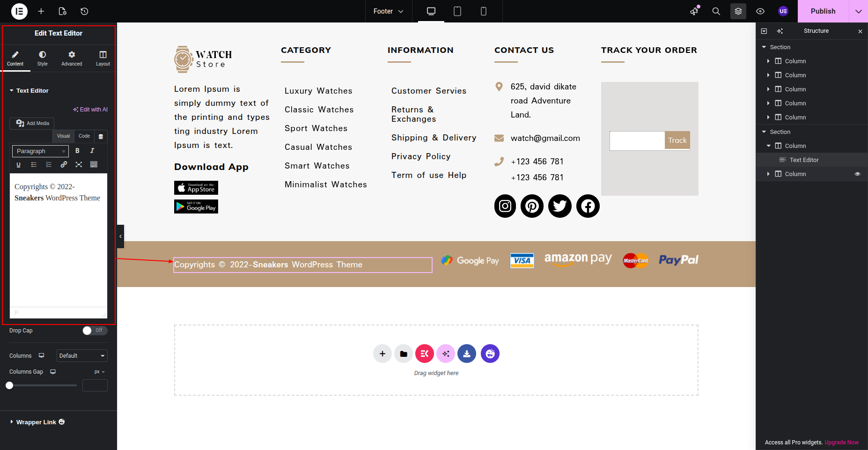Viewport: 868px width, 450px height.
Task: Open the Paragraph format dropdown
Action: (x=40, y=151)
